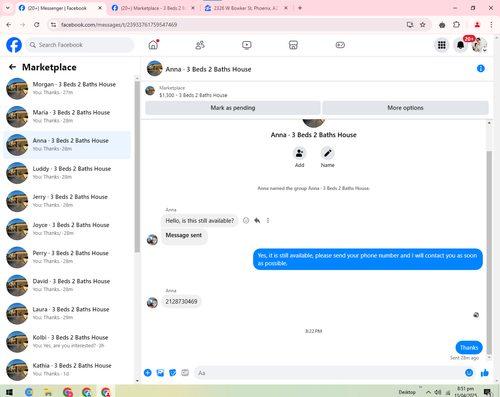Click the Facebook logo icon
The image size is (500, 397).
[14, 45]
